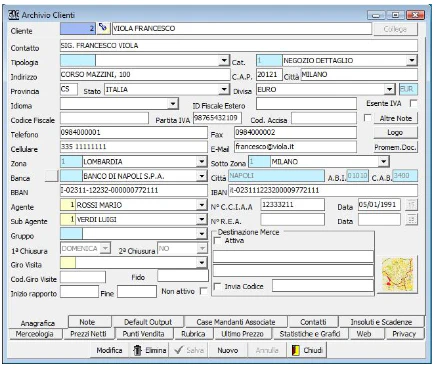
Task: Enable the Esente IVA checkbox
Action: [413, 104]
